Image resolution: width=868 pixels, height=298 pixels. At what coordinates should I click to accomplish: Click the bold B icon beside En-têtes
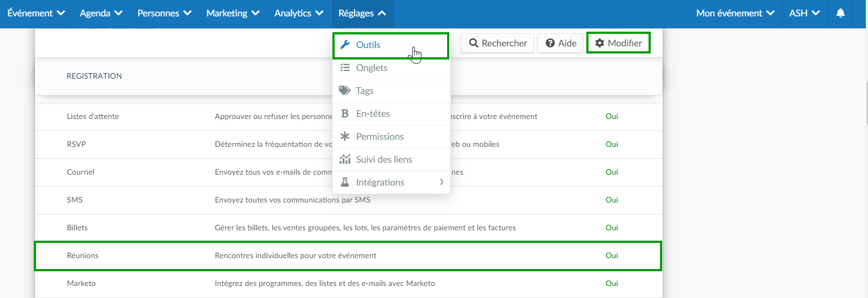(345, 114)
